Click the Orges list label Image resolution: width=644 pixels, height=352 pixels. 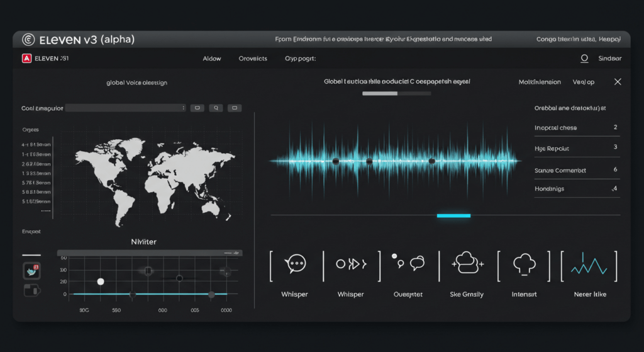click(31, 130)
